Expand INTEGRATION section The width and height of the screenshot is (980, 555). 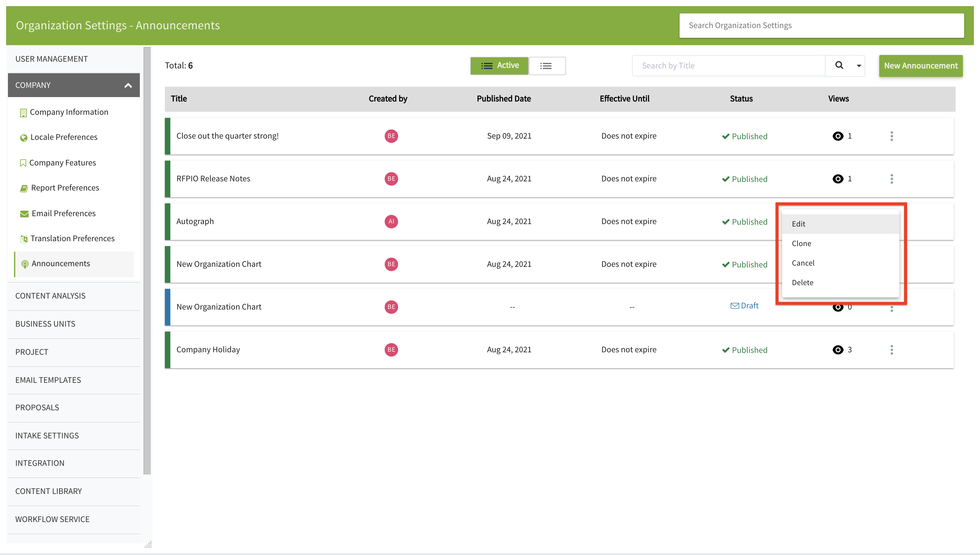(74, 463)
